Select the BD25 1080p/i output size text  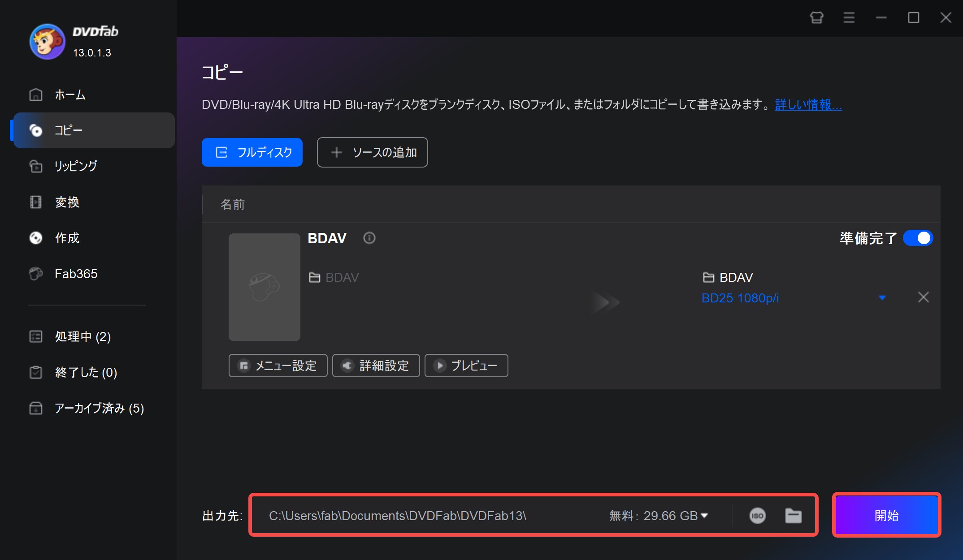tap(740, 298)
